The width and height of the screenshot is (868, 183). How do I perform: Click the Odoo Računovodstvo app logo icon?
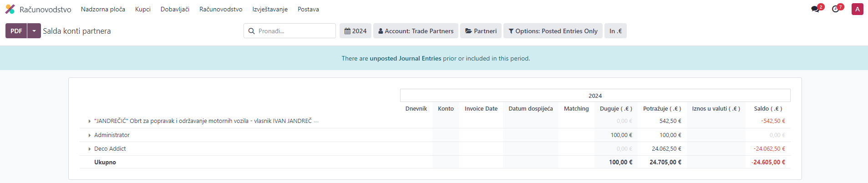click(x=10, y=9)
